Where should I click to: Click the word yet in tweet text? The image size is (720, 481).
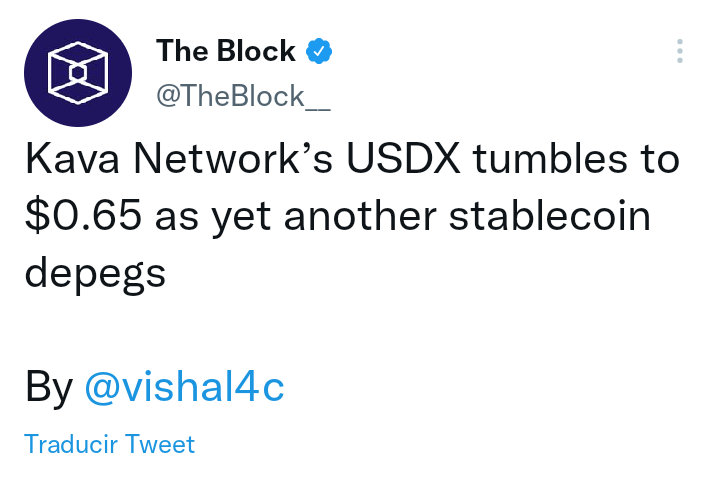(x=241, y=217)
